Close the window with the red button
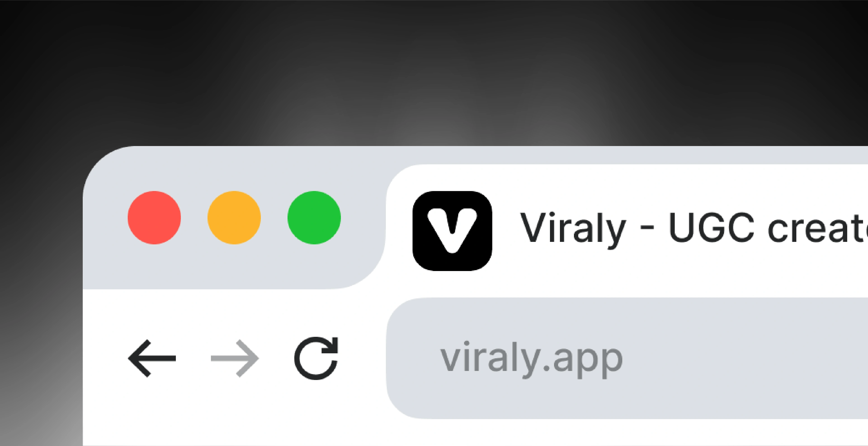 point(154,218)
